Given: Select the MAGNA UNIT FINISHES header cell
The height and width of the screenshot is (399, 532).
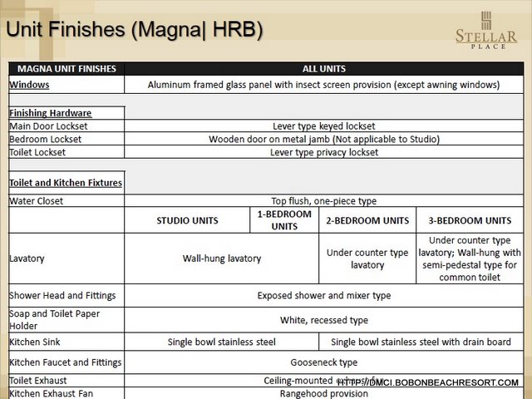Looking at the screenshot, I should coord(66,69).
